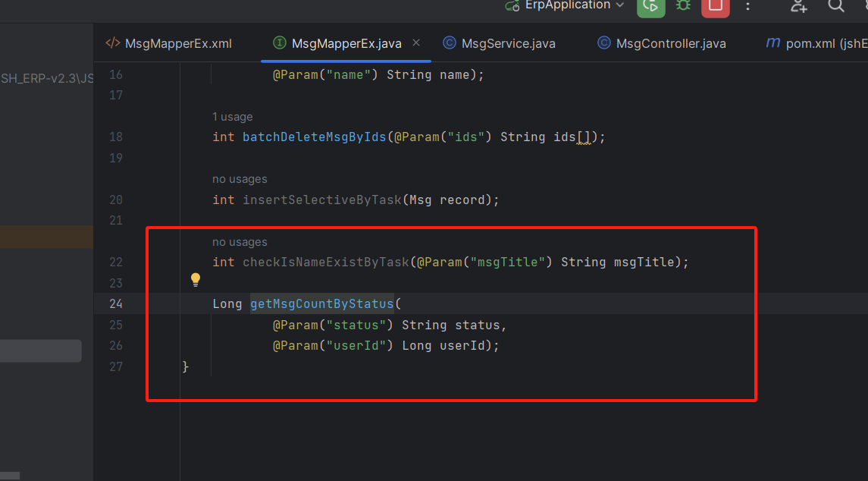Click the MsgController.java class icon

604,42
